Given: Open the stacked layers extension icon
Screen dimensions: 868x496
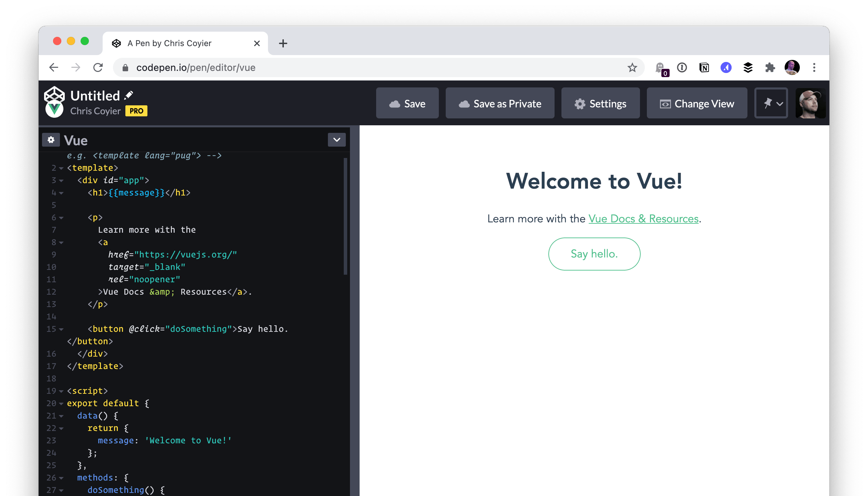Looking at the screenshot, I should (x=748, y=67).
